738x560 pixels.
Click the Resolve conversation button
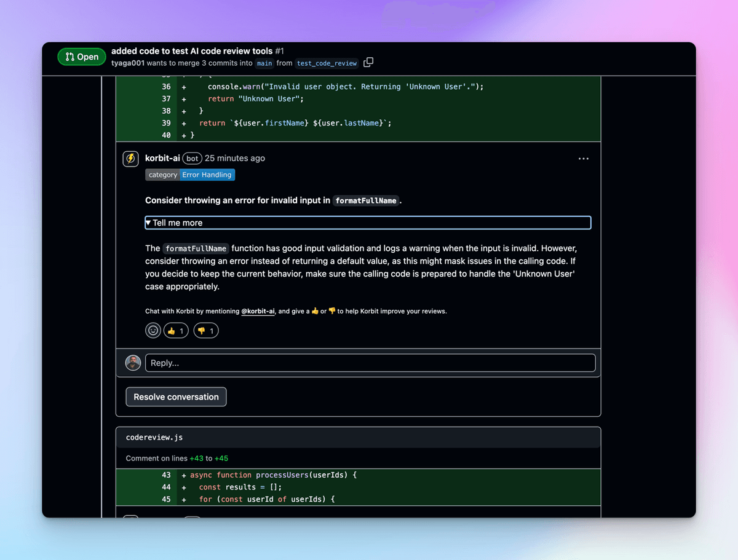[x=176, y=396]
